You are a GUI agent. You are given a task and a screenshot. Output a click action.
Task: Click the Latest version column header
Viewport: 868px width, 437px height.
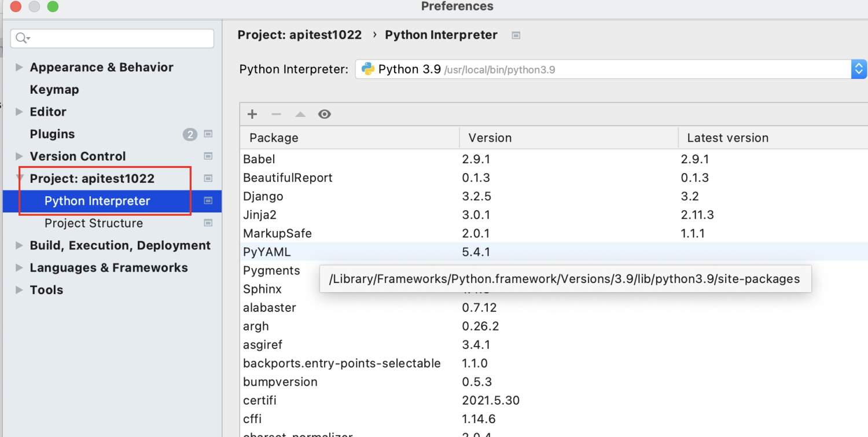click(x=727, y=138)
